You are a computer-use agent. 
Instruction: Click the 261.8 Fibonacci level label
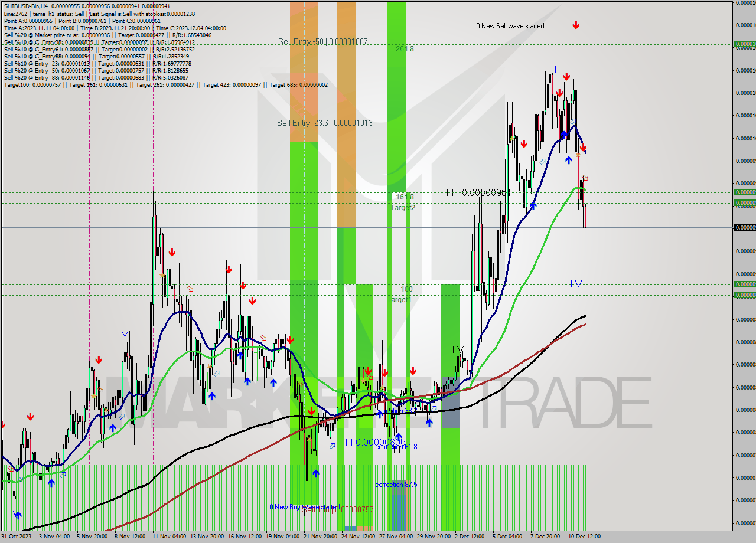pos(405,49)
